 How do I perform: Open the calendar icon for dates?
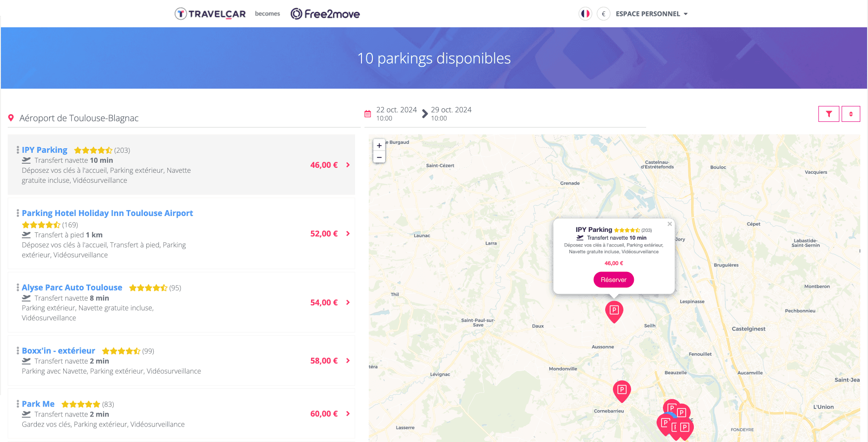pyautogui.click(x=368, y=114)
